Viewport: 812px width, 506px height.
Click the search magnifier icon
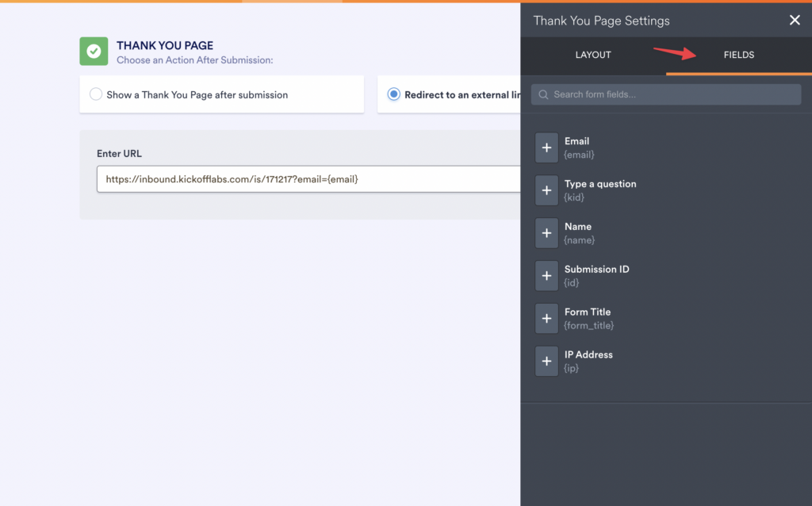(543, 95)
